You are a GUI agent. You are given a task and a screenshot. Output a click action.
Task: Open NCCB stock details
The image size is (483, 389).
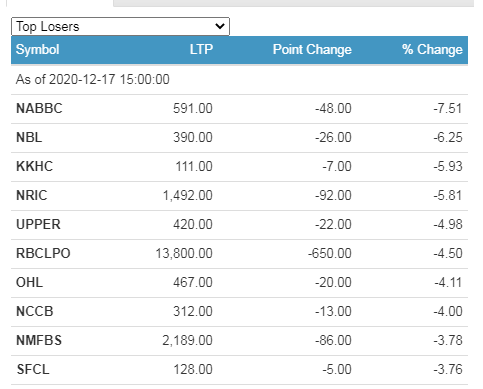tap(35, 311)
